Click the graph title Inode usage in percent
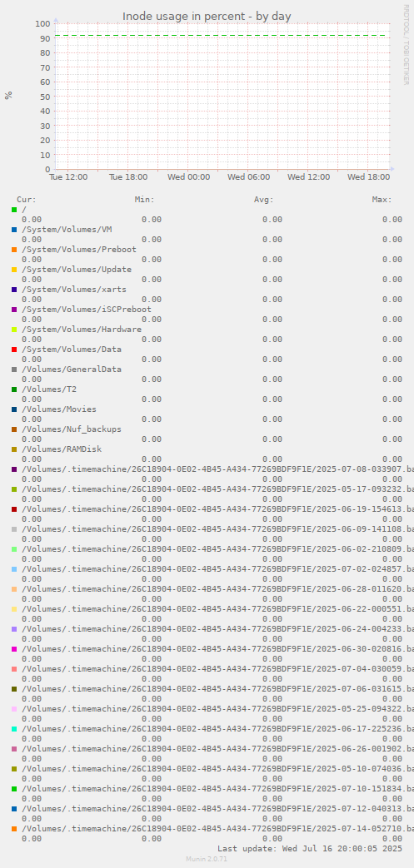This screenshot has height=868, width=414. click(x=207, y=17)
